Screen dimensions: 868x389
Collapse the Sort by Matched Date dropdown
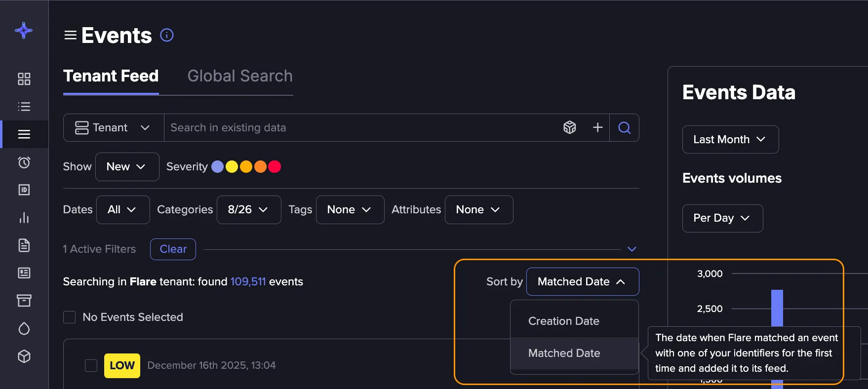583,281
